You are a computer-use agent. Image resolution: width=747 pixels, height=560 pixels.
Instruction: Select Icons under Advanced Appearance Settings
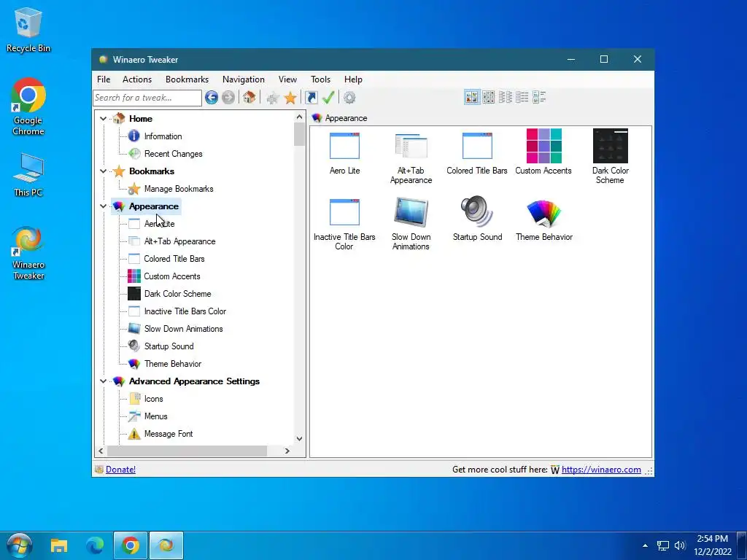[x=153, y=399]
